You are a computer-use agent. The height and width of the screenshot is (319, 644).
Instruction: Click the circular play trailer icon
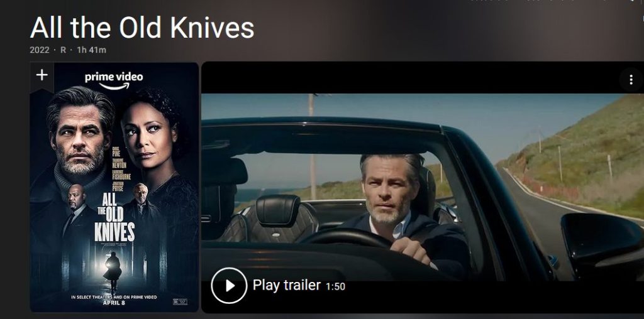tap(229, 286)
